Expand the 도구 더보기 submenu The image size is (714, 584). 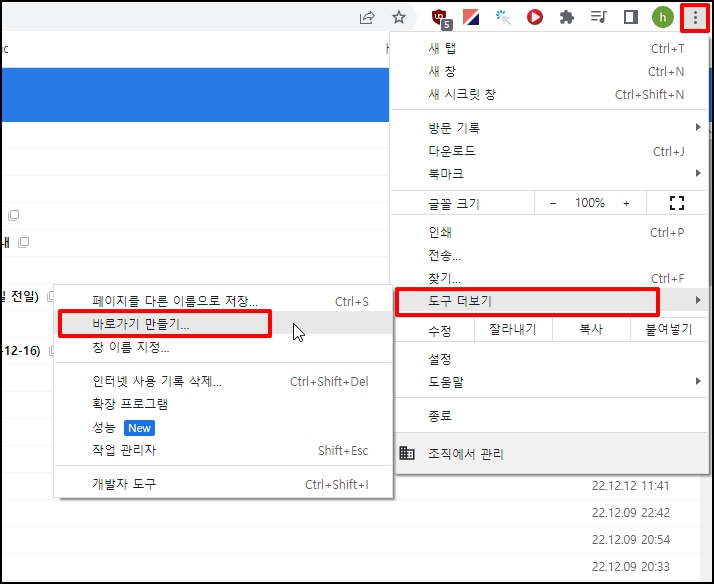pos(549,300)
